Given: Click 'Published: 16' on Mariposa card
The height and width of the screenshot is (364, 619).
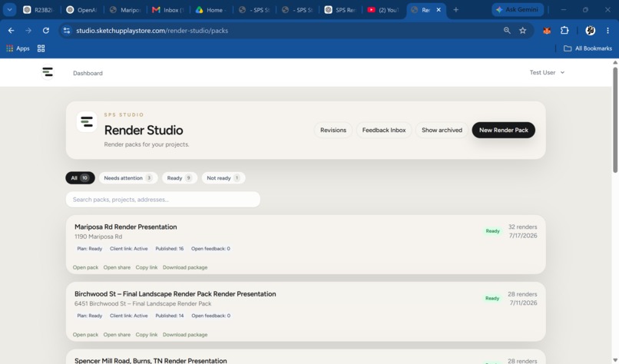Looking at the screenshot, I should (x=170, y=248).
